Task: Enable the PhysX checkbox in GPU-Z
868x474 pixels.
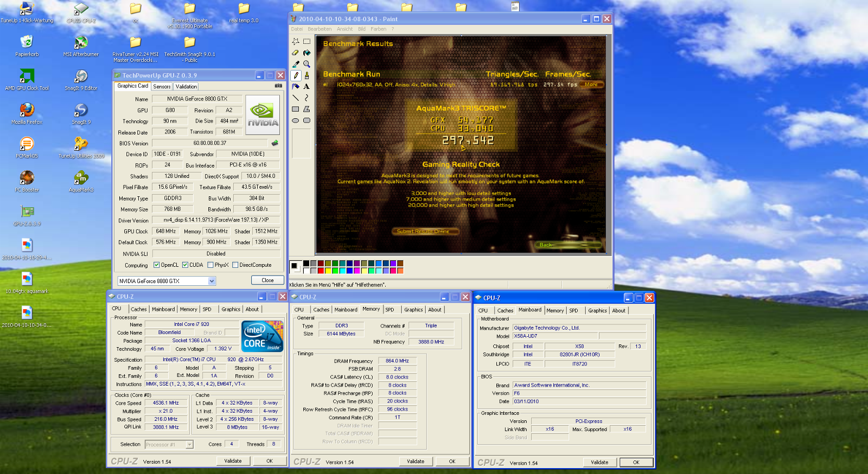Action: click(x=210, y=265)
